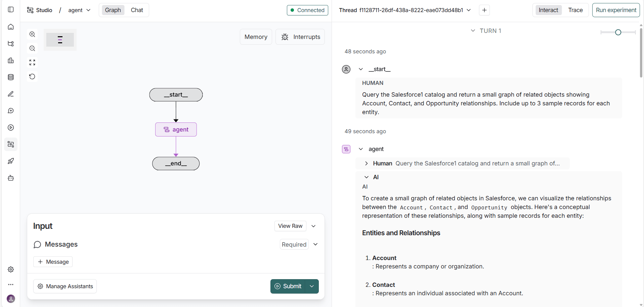Collapse the TURN 1 section
644x307 pixels.
pos(473,31)
